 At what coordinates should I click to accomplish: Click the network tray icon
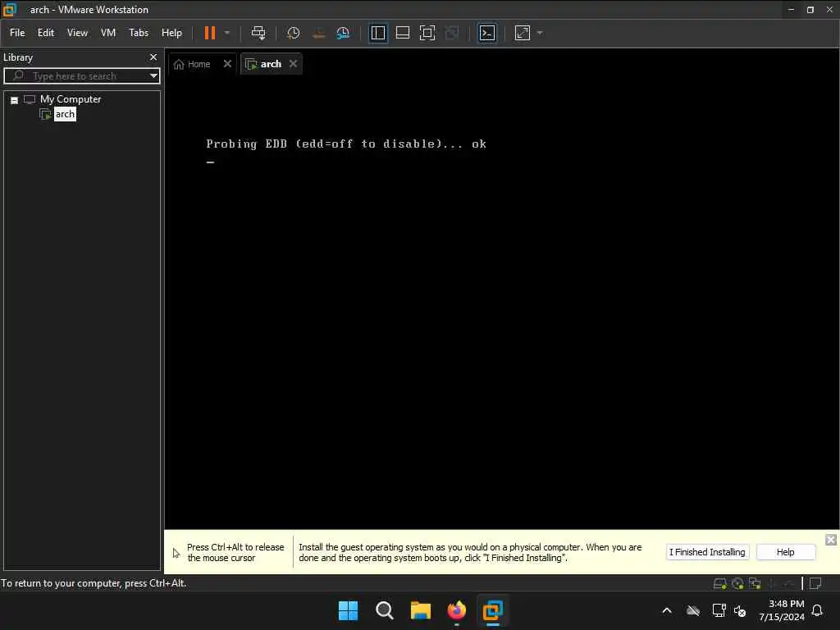[x=719, y=610]
